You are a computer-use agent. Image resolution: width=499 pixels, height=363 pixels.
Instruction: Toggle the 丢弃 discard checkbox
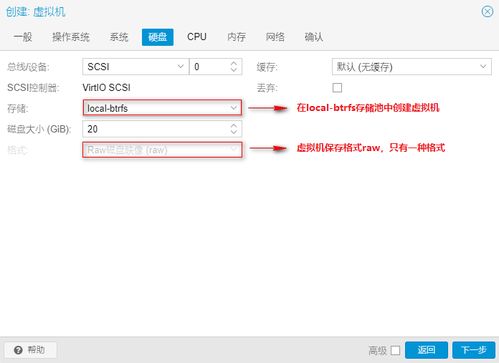tap(337, 88)
